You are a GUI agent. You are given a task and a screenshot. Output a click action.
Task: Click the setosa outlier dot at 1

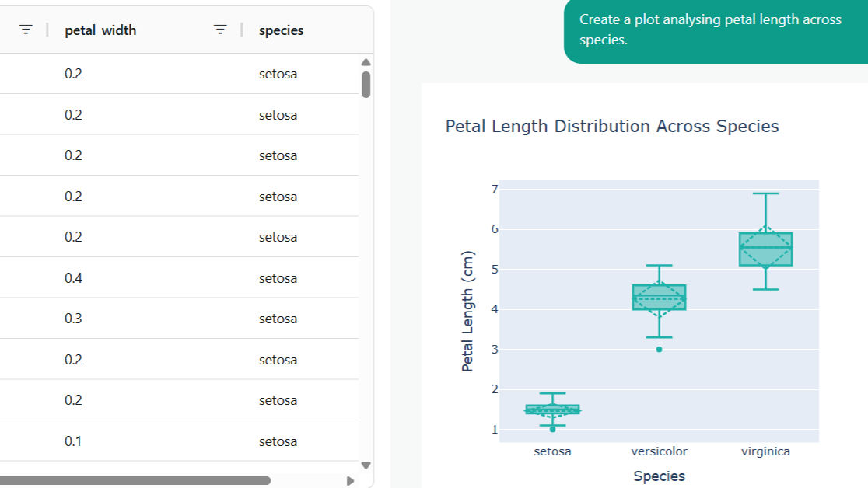pyautogui.click(x=553, y=429)
